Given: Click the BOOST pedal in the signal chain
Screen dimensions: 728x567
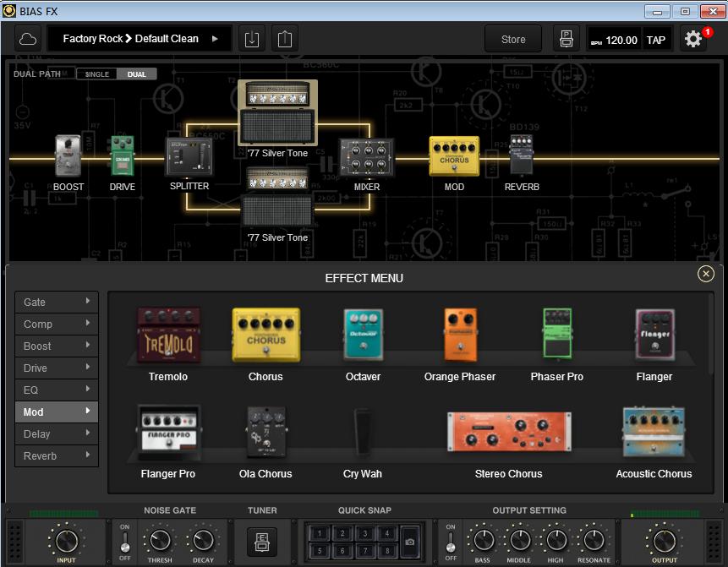Looking at the screenshot, I should coord(68,155).
